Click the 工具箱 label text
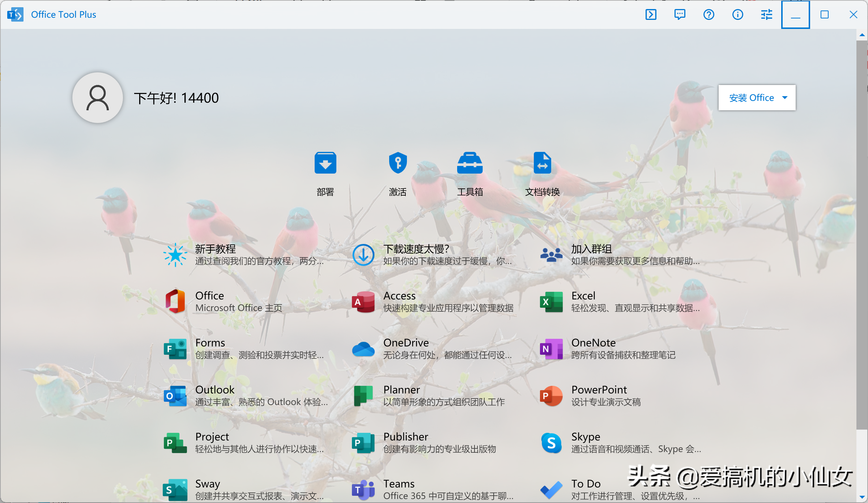Image resolution: width=868 pixels, height=503 pixels. 470,192
